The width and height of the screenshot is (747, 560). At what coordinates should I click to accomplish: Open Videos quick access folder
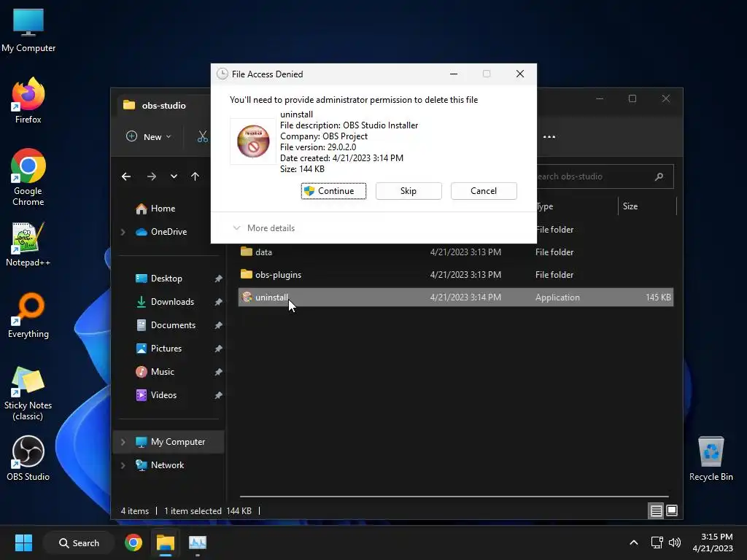(156, 395)
